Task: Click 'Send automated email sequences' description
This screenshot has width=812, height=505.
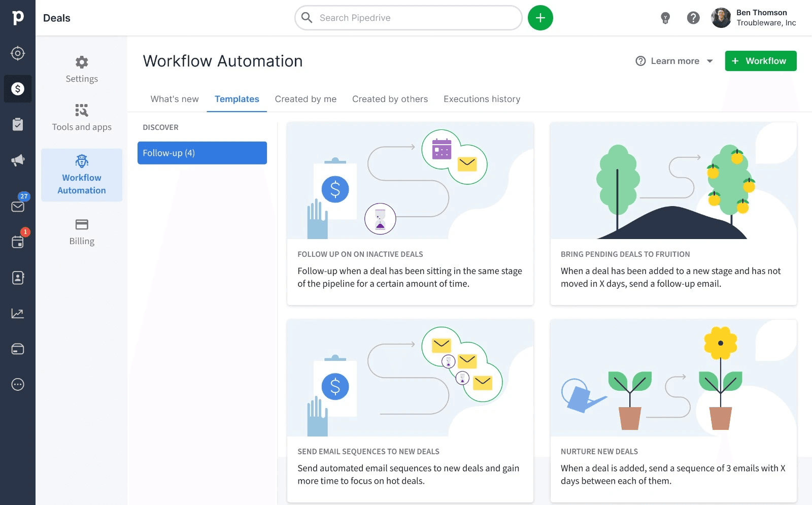Action: (x=408, y=475)
